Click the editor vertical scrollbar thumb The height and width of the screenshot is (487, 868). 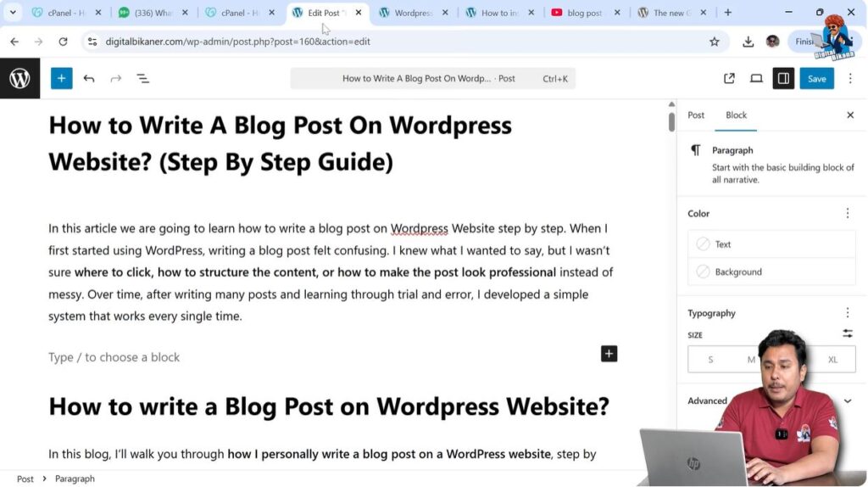click(671, 122)
